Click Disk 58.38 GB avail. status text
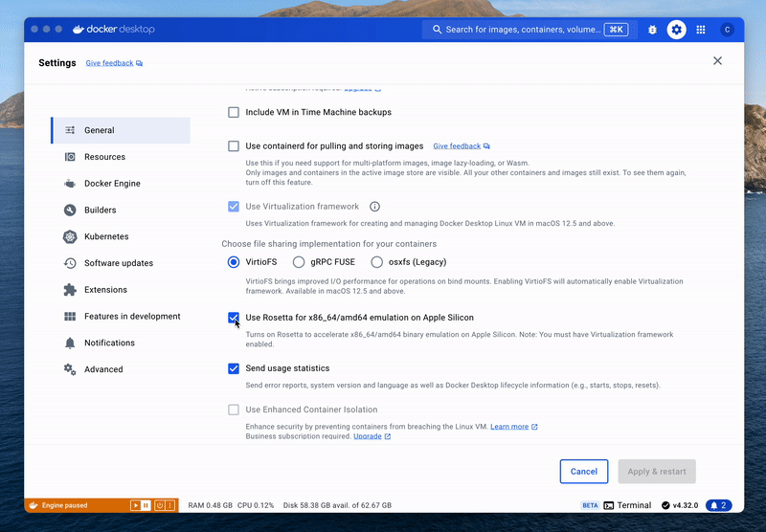766x532 pixels. [337, 505]
